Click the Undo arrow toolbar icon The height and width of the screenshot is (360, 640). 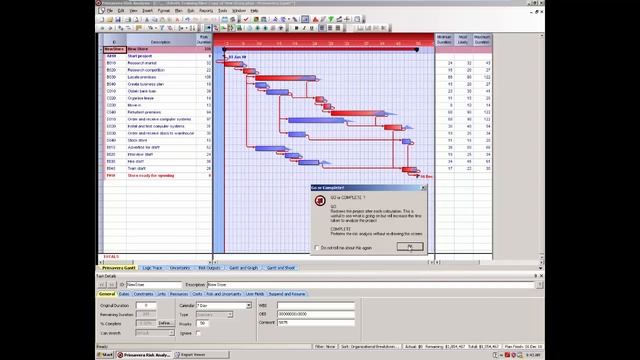(x=187, y=19)
